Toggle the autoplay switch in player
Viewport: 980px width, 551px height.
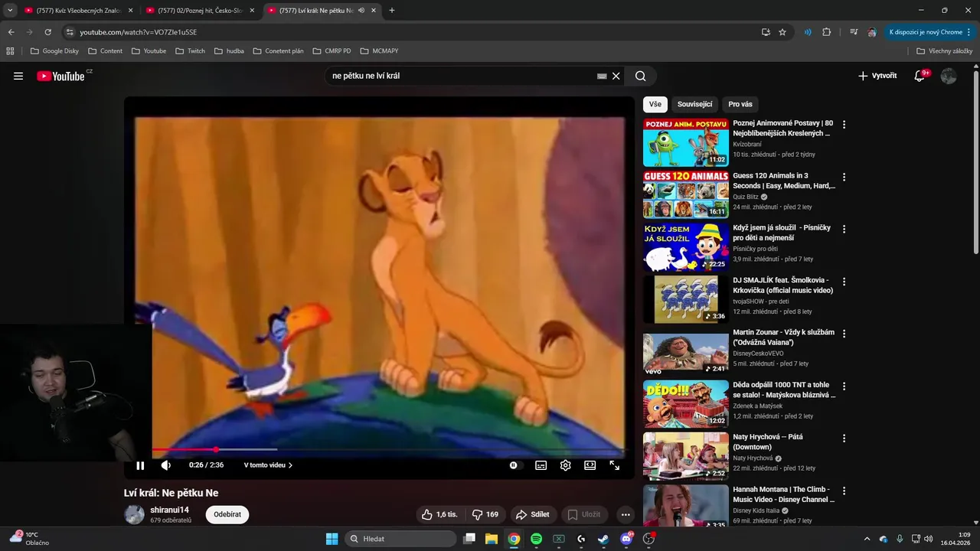point(514,465)
